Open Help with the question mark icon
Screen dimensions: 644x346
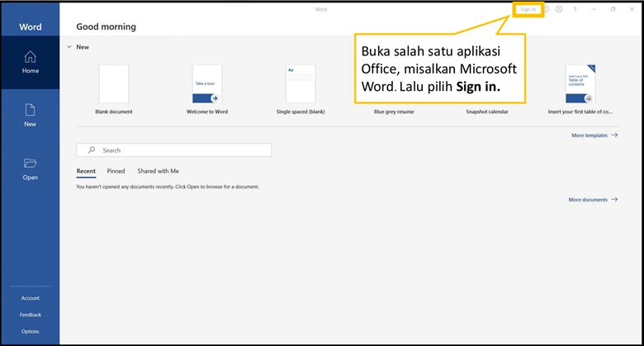point(575,9)
